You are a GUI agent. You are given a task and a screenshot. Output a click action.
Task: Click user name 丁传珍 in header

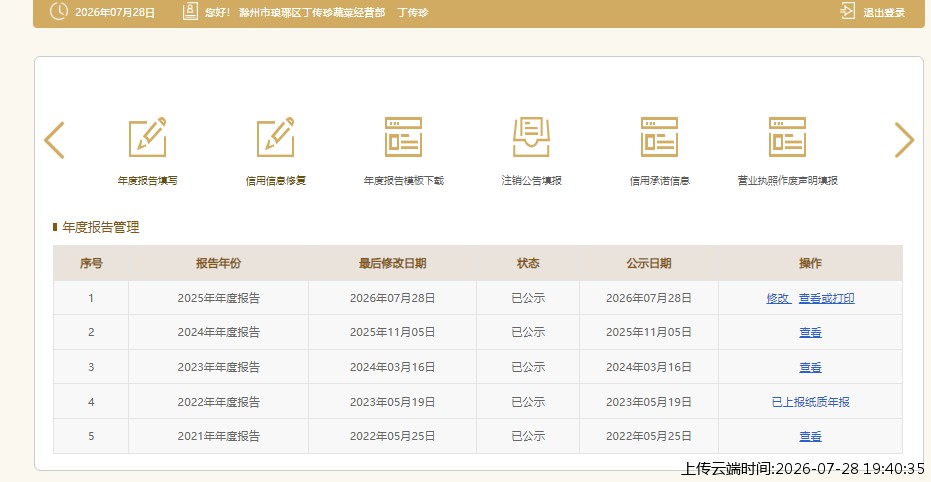[x=413, y=12]
